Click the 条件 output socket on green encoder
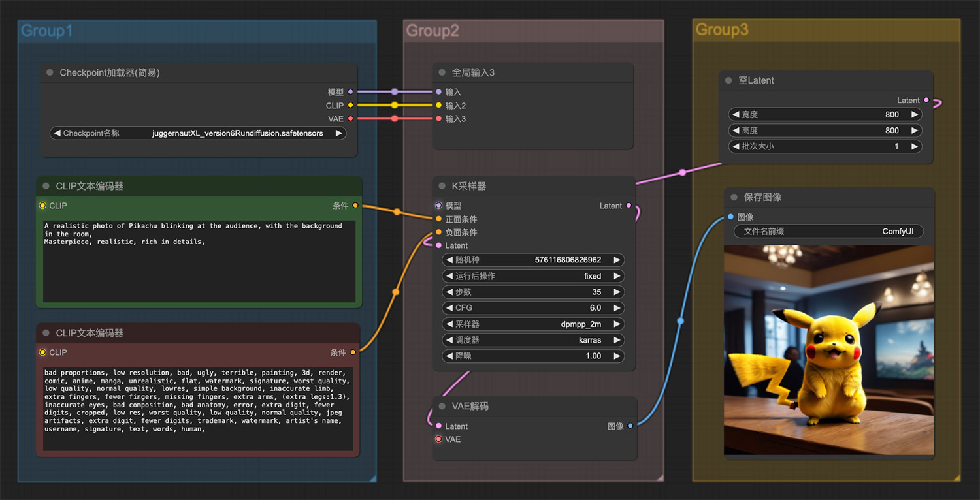 [355, 206]
